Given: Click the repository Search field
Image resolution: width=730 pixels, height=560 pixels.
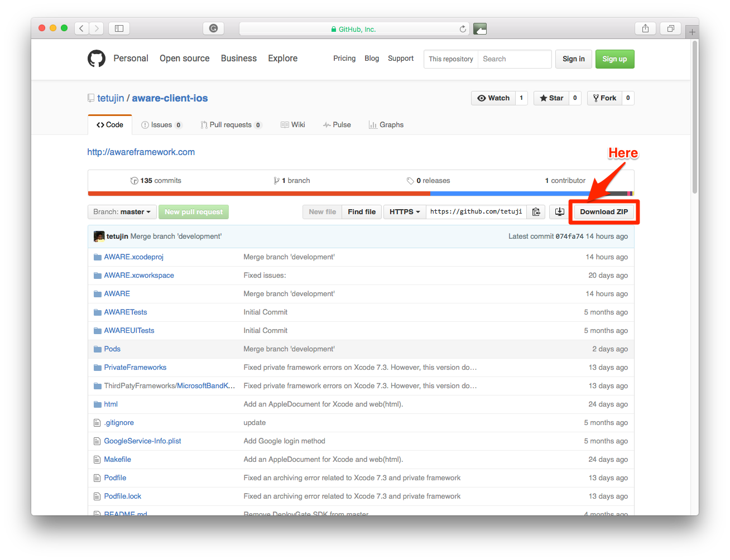Looking at the screenshot, I should pyautogui.click(x=515, y=59).
